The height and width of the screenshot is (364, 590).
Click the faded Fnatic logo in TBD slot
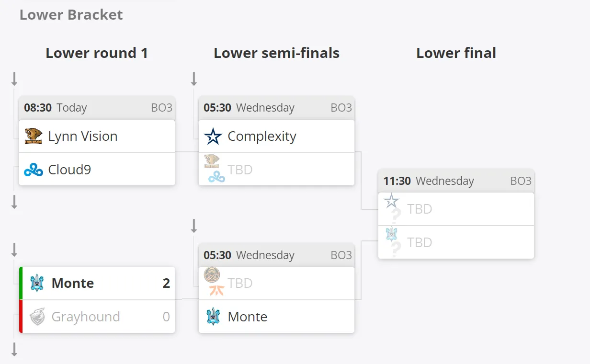coord(217,290)
